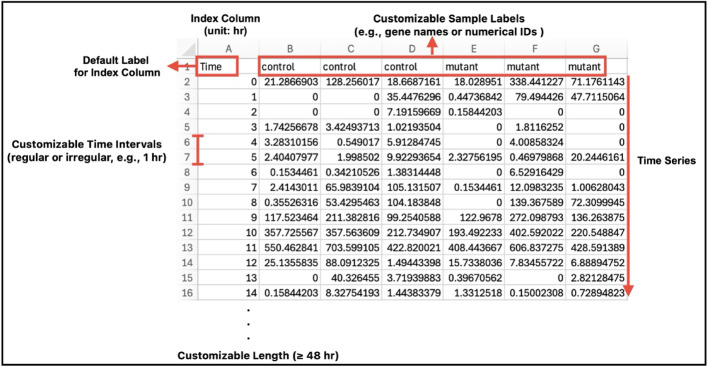The image size is (708, 367).
Task: Select cell with value 105.131507
Action: pos(412,187)
